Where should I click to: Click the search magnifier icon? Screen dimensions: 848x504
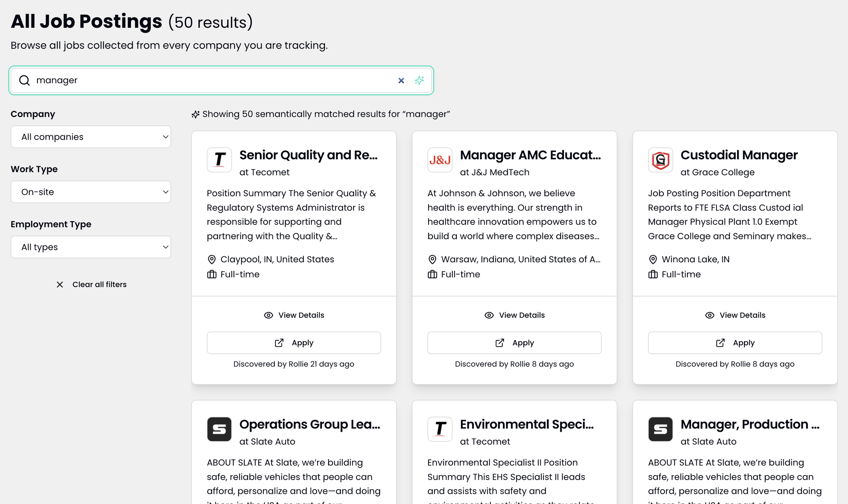24,80
